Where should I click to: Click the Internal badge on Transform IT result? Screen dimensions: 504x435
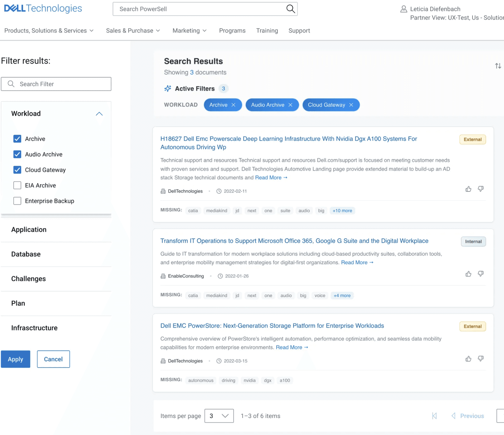tap(473, 241)
